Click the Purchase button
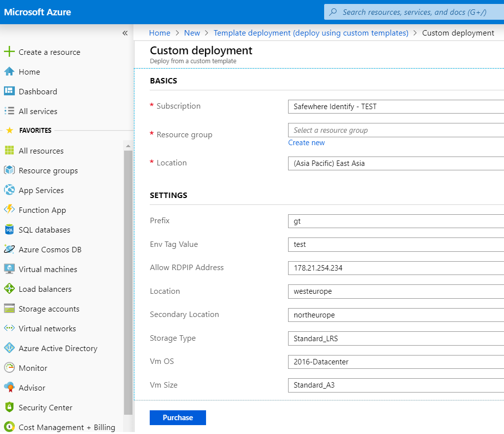504x434 pixels. coord(178,418)
